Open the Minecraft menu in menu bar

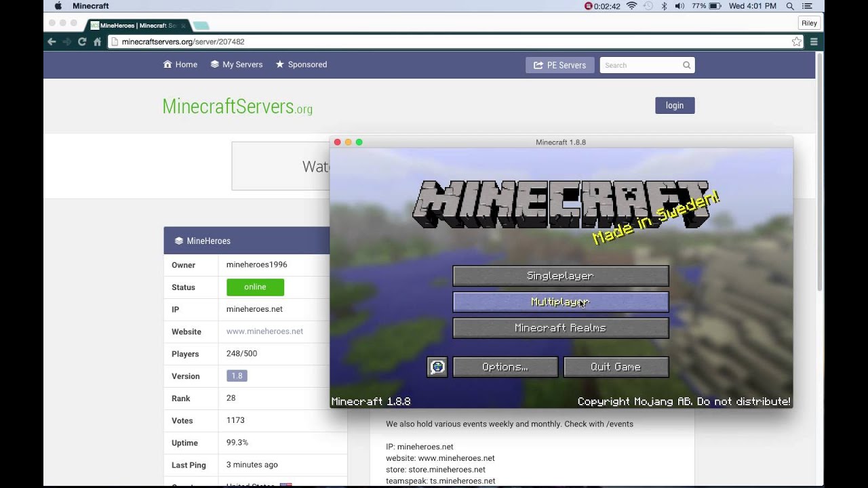coord(91,6)
